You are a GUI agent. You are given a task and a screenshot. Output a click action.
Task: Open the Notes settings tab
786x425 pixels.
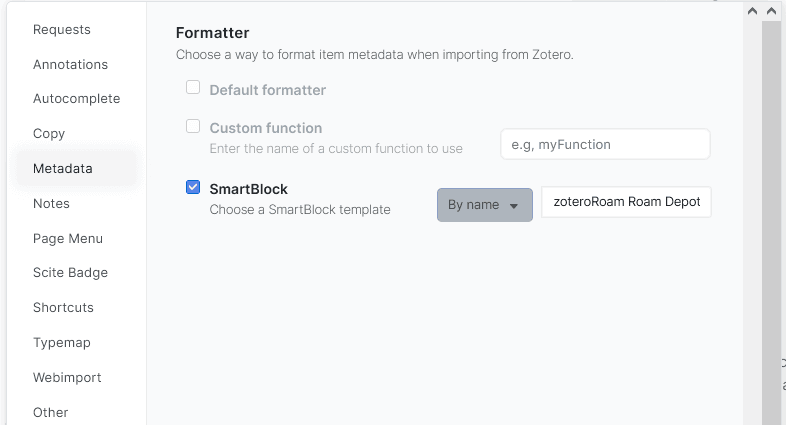pyautogui.click(x=51, y=203)
